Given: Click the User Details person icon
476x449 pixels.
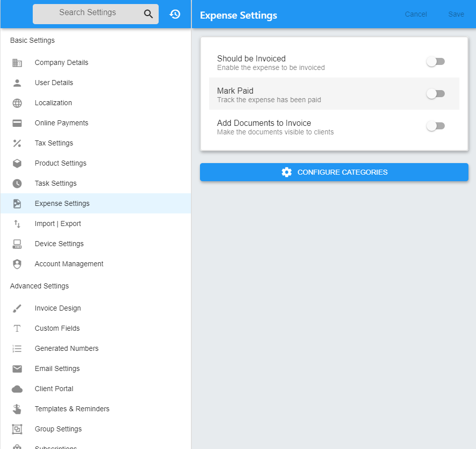Looking at the screenshot, I should tap(18, 83).
